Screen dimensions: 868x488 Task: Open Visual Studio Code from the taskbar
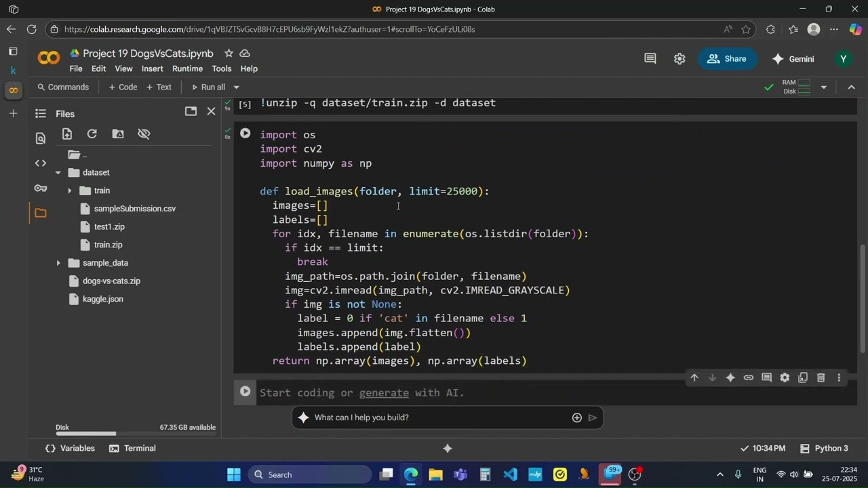click(x=511, y=474)
